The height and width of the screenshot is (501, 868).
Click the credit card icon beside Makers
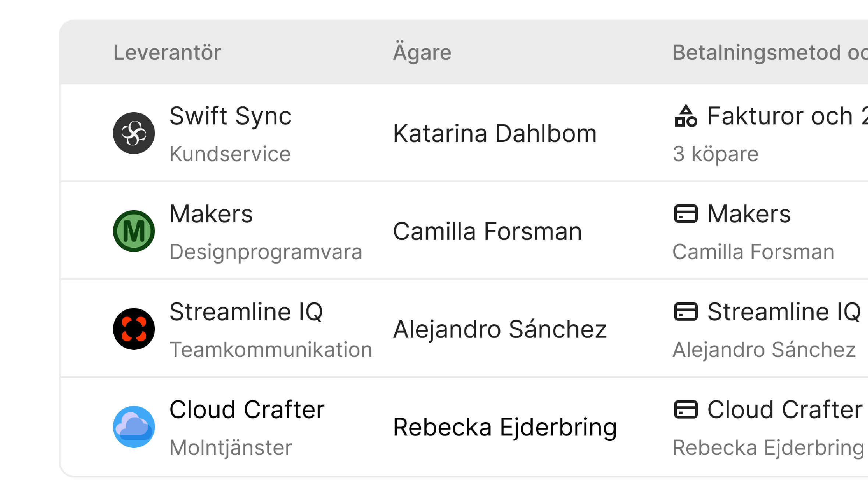[x=686, y=214]
